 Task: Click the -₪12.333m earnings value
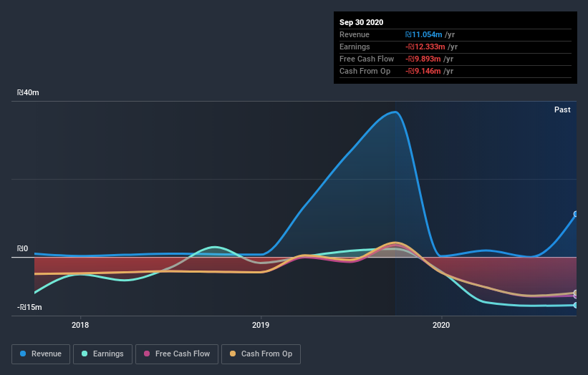pos(425,47)
